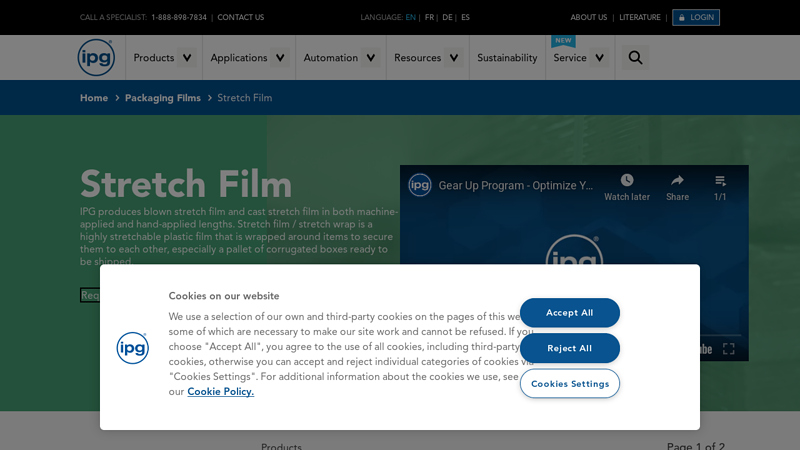Image resolution: width=800 pixels, height=450 pixels.
Task: Open the Contact Us link
Action: pyautogui.click(x=241, y=17)
